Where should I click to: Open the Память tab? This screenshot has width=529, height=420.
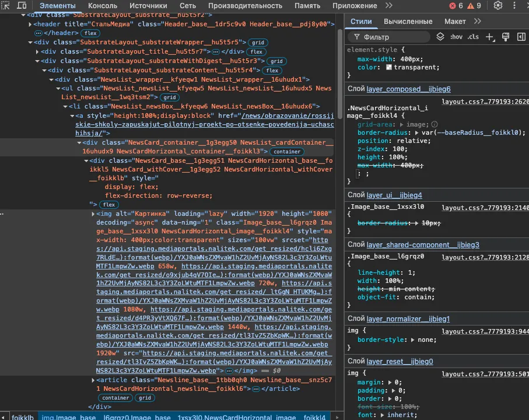(x=307, y=6)
